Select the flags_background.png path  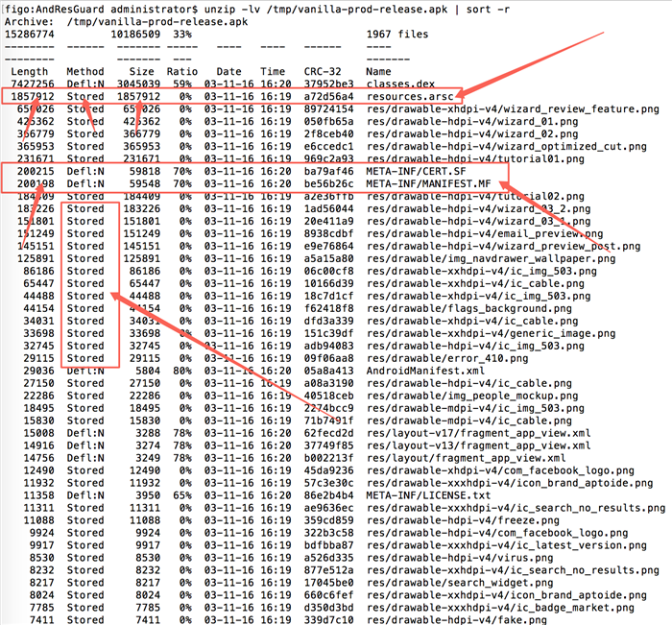468,308
